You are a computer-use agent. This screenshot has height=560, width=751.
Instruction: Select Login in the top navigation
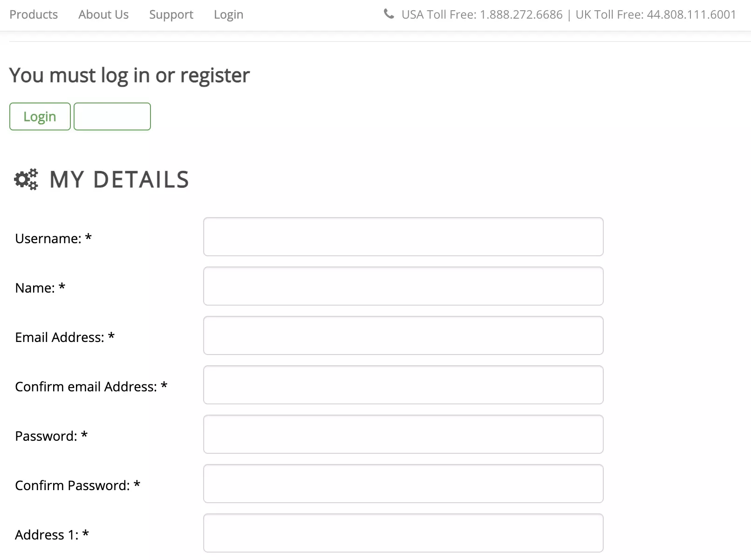pyautogui.click(x=228, y=14)
